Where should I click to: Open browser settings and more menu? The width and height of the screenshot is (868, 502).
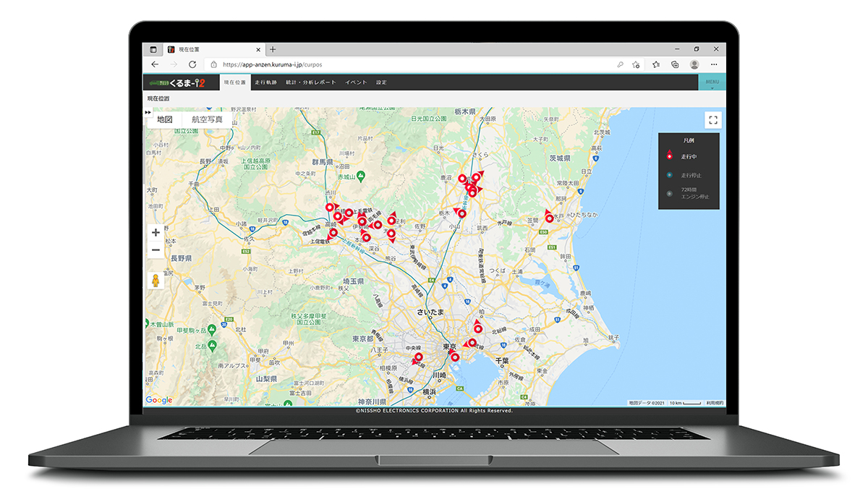[x=714, y=64]
